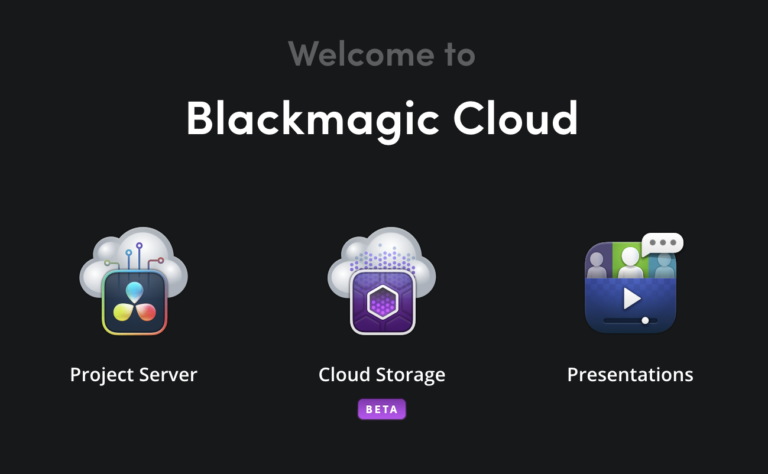The image size is (768, 474).
Task: Open the Project Server cloud icon
Action: coord(133,281)
